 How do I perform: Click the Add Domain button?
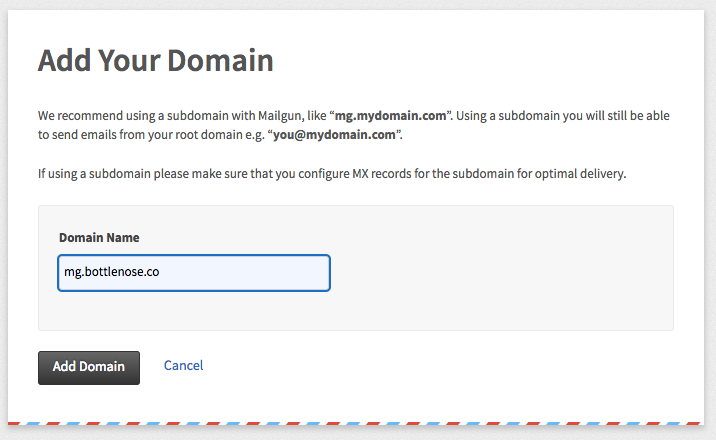click(x=89, y=367)
